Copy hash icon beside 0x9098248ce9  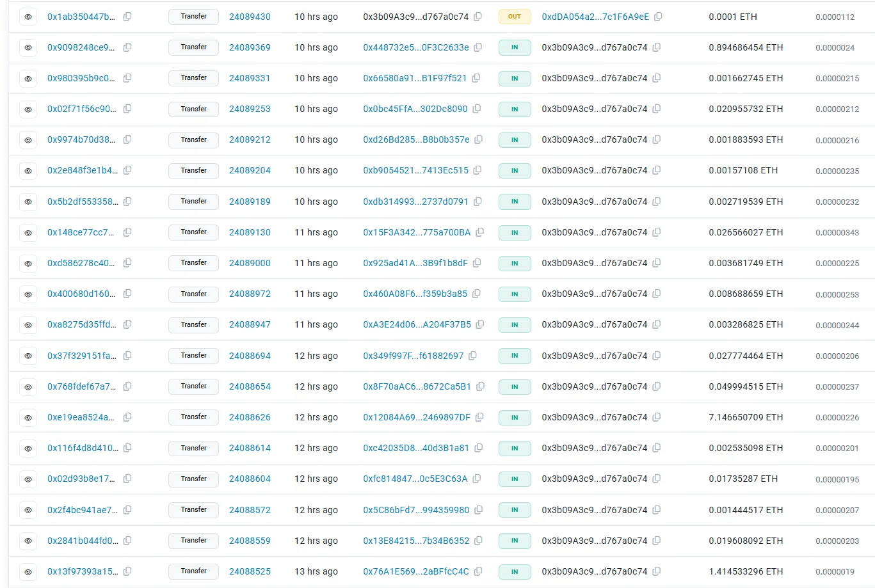pos(127,47)
